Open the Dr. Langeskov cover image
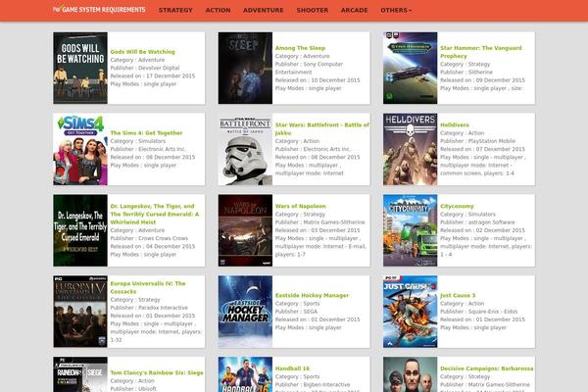The image size is (588, 392). pyautogui.click(x=80, y=230)
